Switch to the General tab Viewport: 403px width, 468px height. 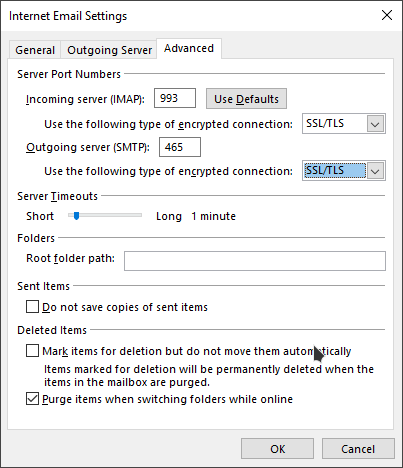coord(35,50)
